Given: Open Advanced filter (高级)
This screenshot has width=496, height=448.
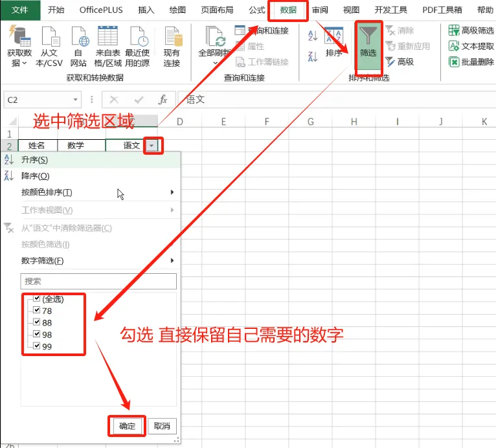Looking at the screenshot, I should click(400, 62).
